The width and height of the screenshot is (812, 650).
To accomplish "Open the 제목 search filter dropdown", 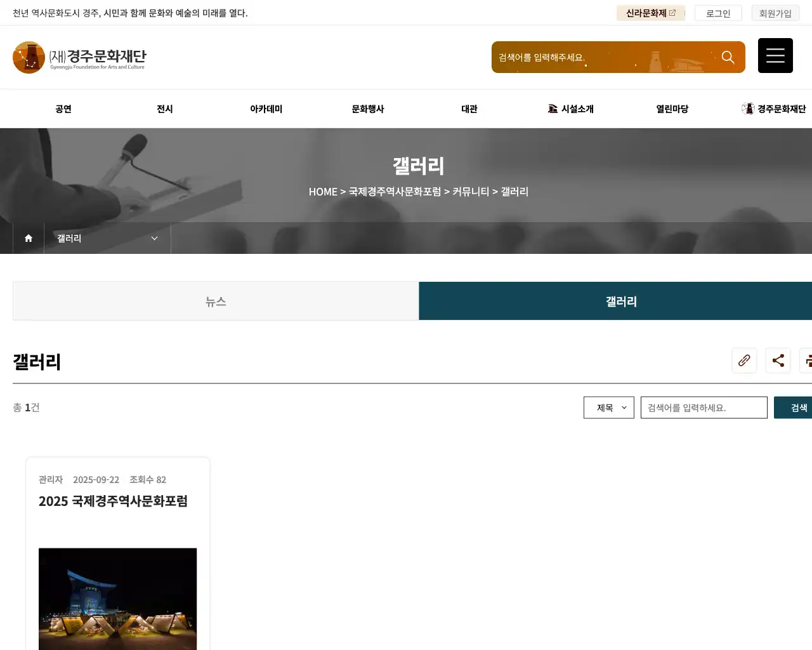I will (608, 408).
